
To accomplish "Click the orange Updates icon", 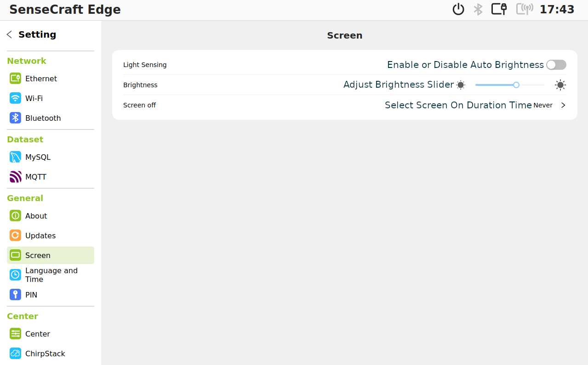I will (x=15, y=236).
